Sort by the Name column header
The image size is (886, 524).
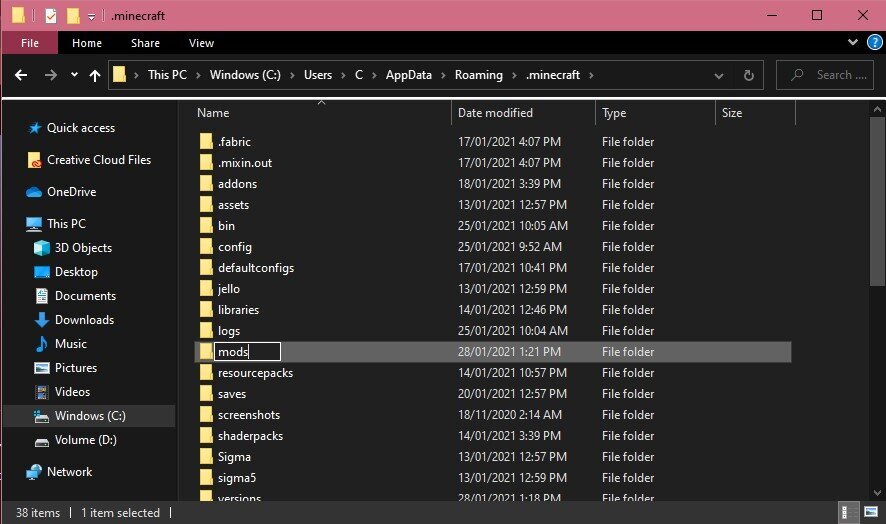tap(213, 112)
